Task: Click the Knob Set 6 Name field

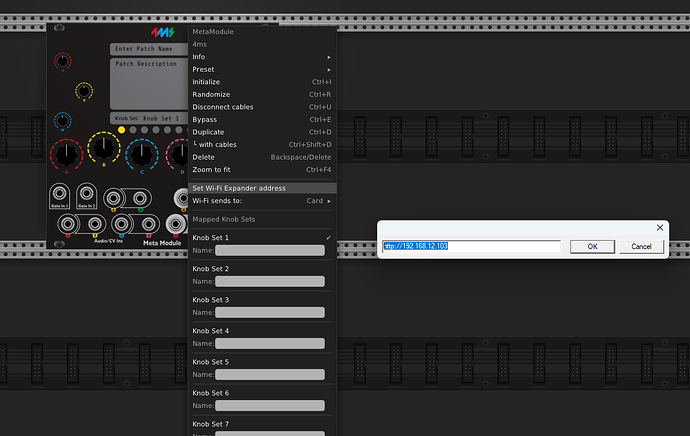Action: coord(270,406)
